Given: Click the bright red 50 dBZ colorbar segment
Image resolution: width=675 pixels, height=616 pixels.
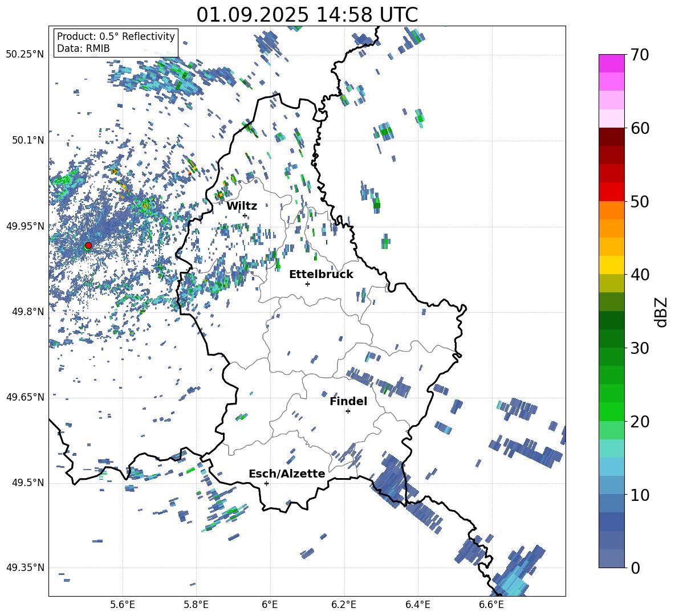Looking at the screenshot, I should point(611,192).
